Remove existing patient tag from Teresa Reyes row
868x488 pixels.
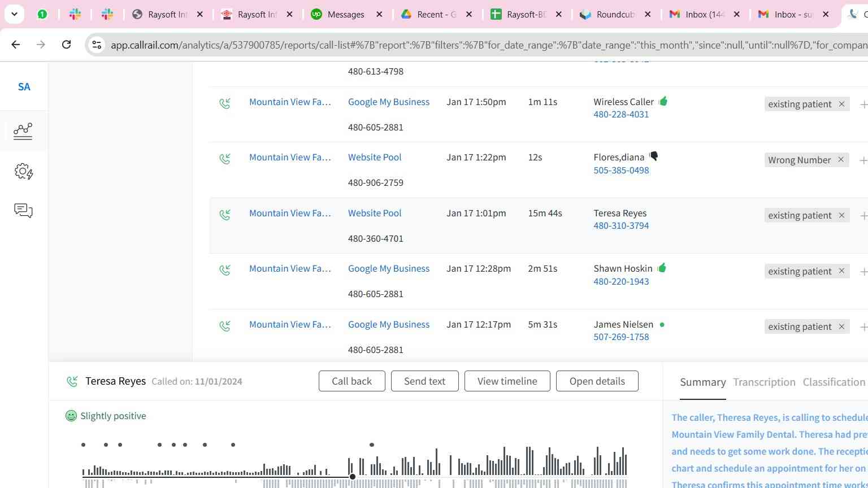tap(841, 215)
